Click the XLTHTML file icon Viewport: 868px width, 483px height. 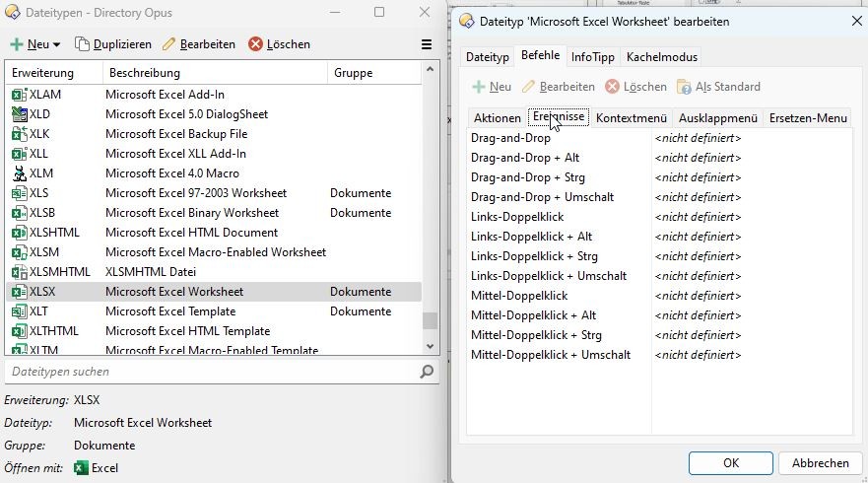[20, 331]
